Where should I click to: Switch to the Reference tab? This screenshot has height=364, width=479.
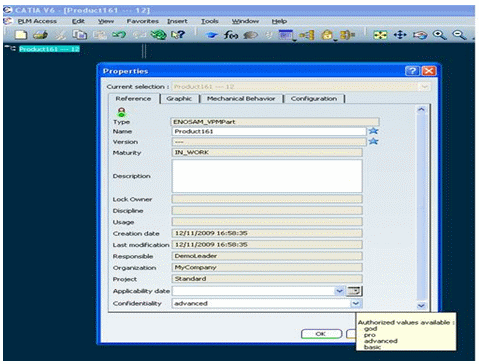(x=133, y=99)
